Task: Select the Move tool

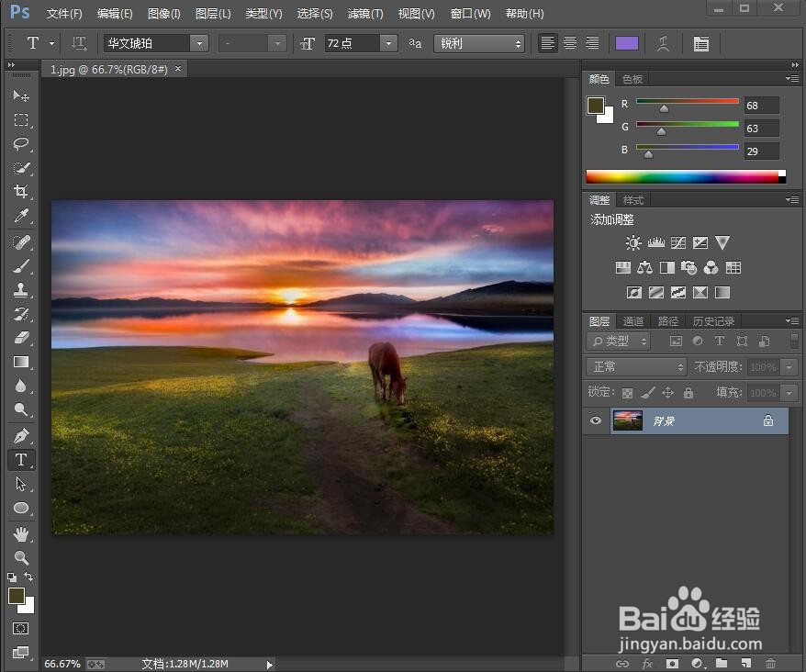Action: click(x=21, y=96)
